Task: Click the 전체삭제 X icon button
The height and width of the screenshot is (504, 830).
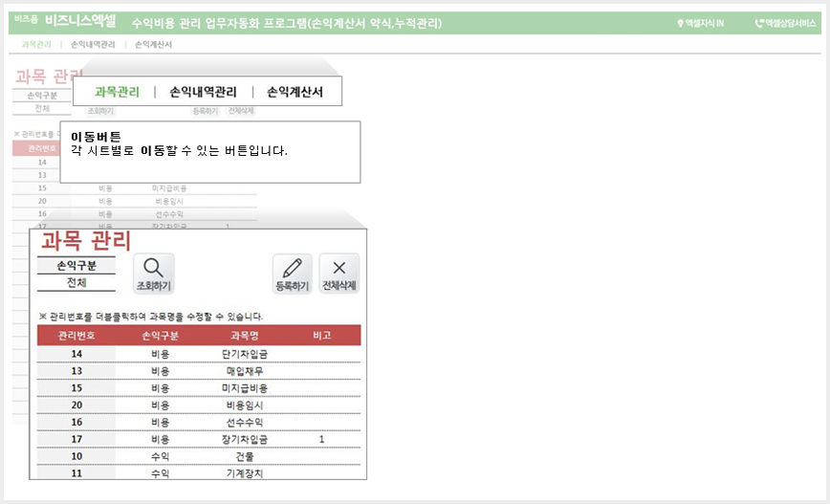Action: click(x=339, y=274)
